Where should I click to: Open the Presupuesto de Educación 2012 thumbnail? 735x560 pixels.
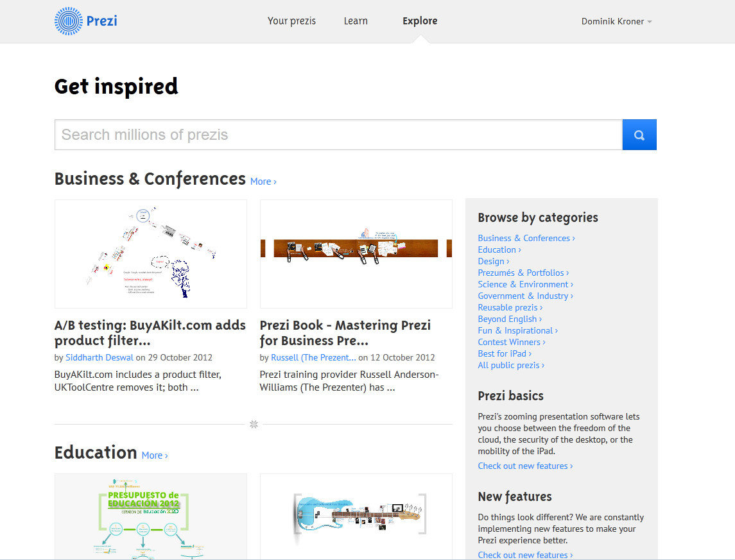[x=151, y=516]
